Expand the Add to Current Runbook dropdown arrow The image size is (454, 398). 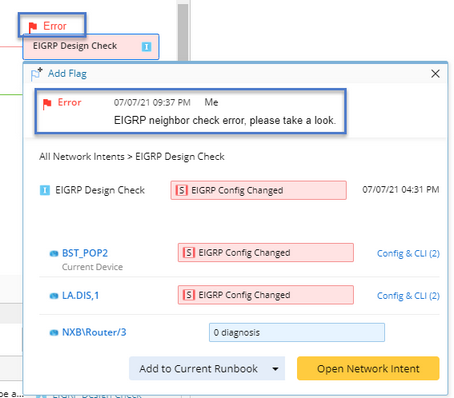(275, 369)
